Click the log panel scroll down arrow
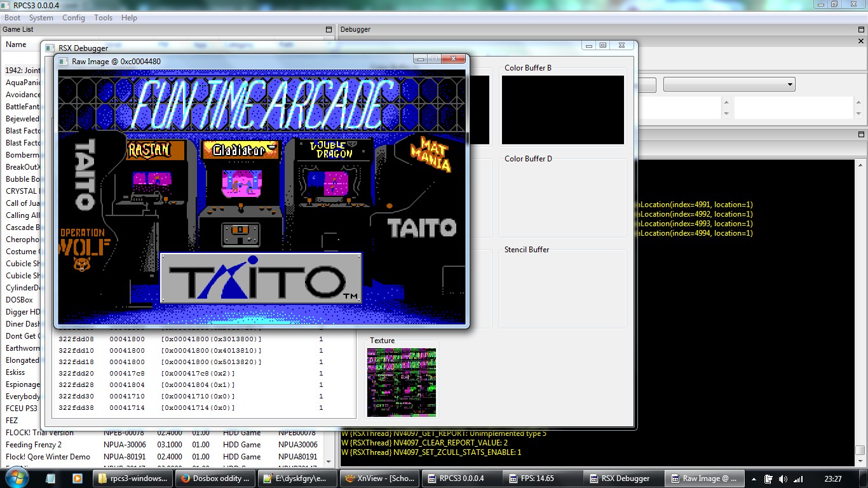Image resolution: width=868 pixels, height=488 pixels. pyautogui.click(x=860, y=462)
